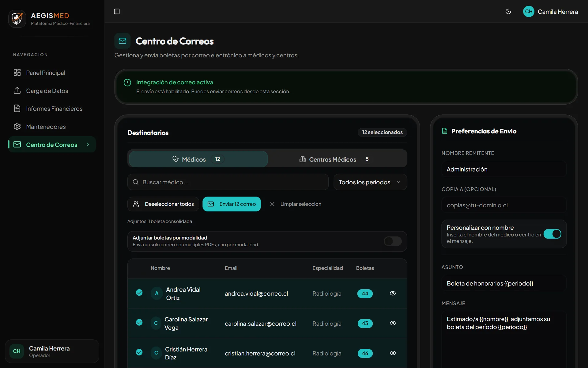Click the C avatar for Carolina Salazar Vega
This screenshot has width=588, height=368.
click(156, 323)
